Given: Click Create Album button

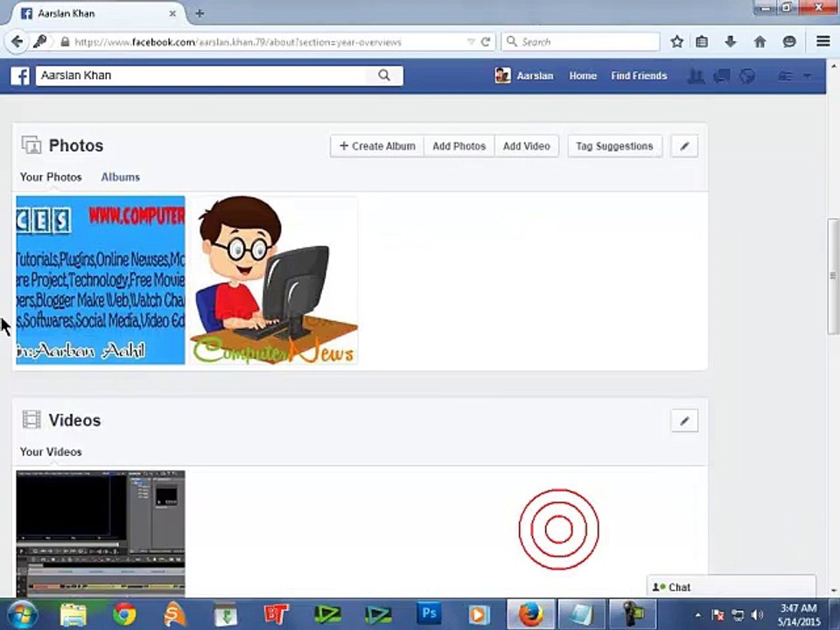Looking at the screenshot, I should pos(377,146).
